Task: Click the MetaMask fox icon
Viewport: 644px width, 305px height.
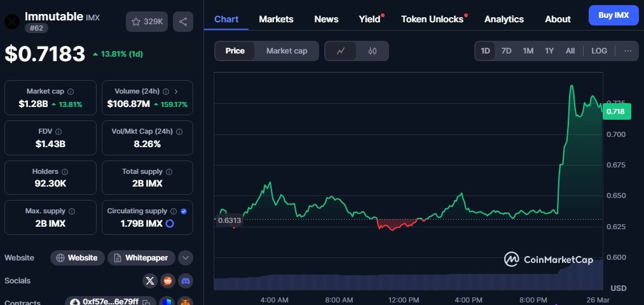Action: (186, 302)
